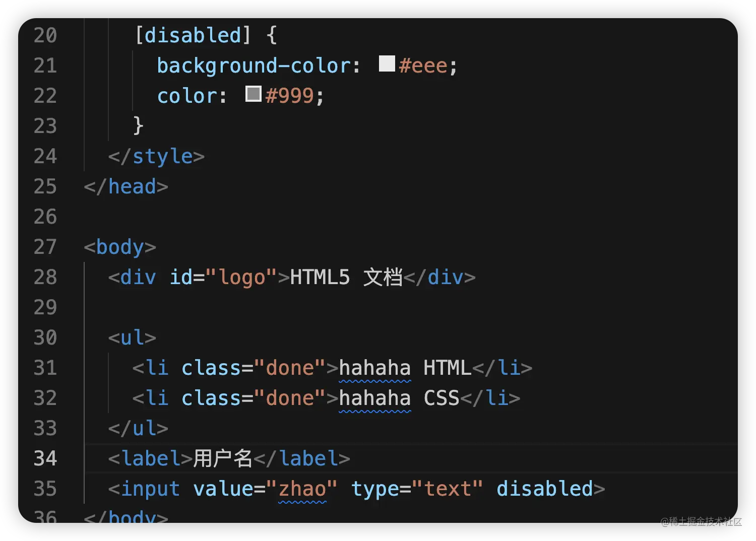The width and height of the screenshot is (756, 541).
Task: Click the id attribute on the div
Action: click(x=180, y=277)
